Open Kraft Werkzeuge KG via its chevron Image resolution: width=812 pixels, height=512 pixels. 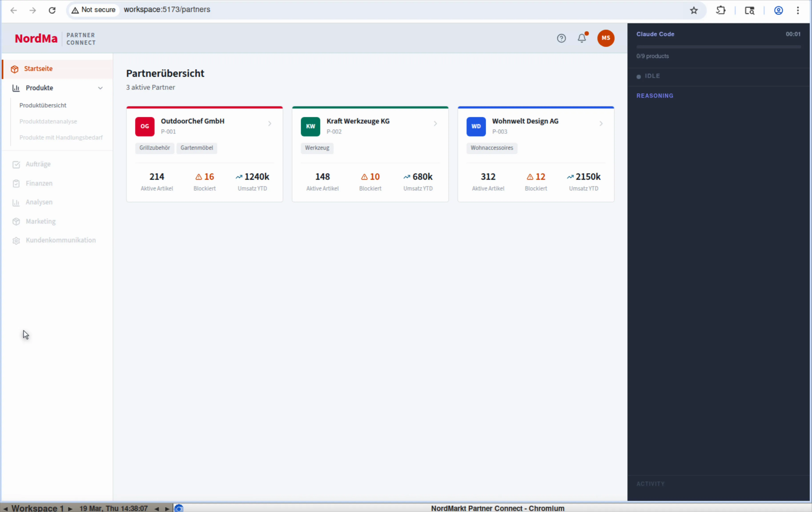click(435, 123)
